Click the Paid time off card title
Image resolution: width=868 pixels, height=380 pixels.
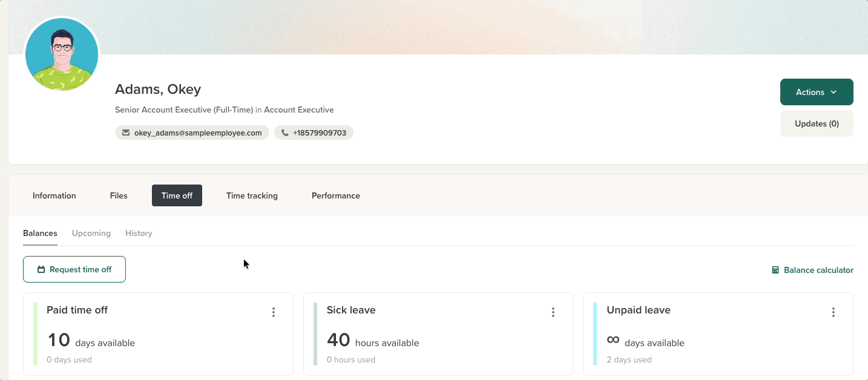pos(77,310)
